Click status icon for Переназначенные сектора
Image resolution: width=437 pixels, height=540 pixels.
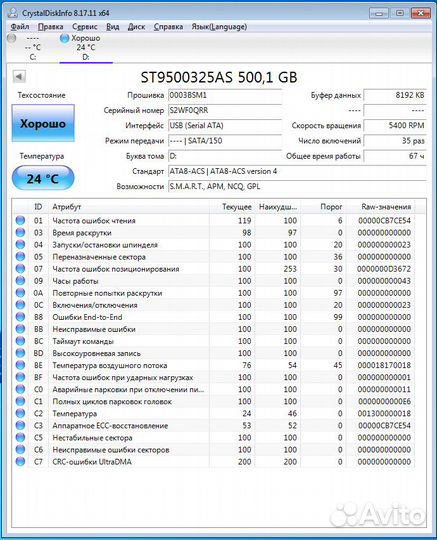[20, 257]
